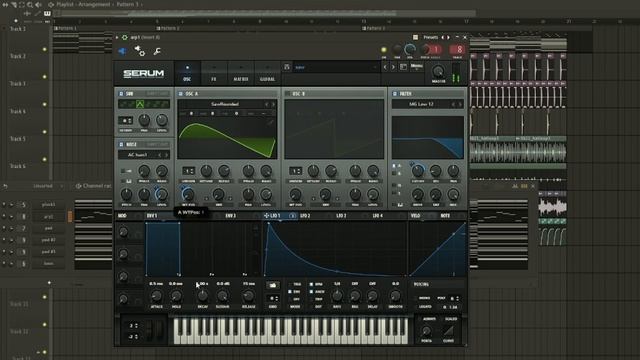Click the CURVE pitch bend shape icon
Image resolution: width=640 pixels, height=360 pixels.
point(449,330)
